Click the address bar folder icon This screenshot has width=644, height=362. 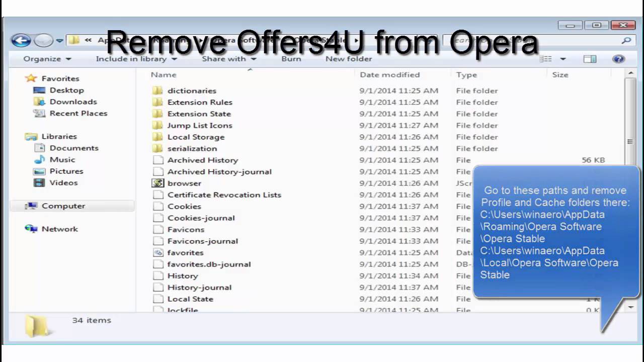[x=74, y=41]
